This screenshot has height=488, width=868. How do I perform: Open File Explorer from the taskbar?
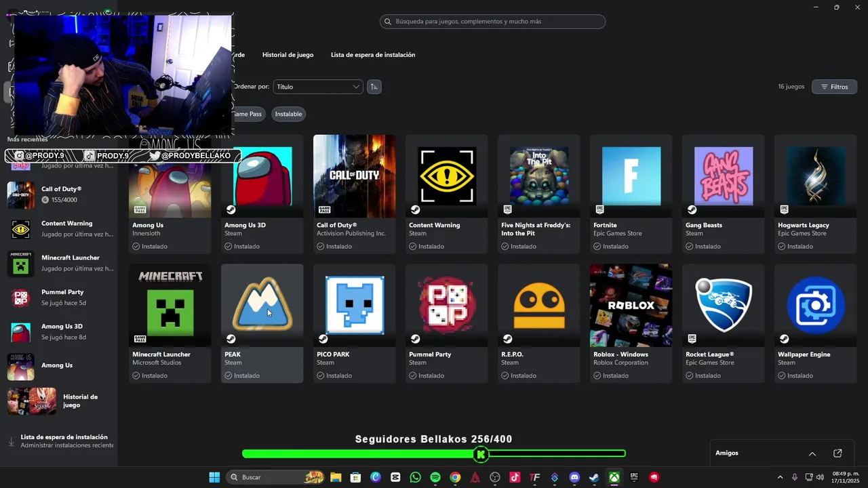[x=336, y=477]
